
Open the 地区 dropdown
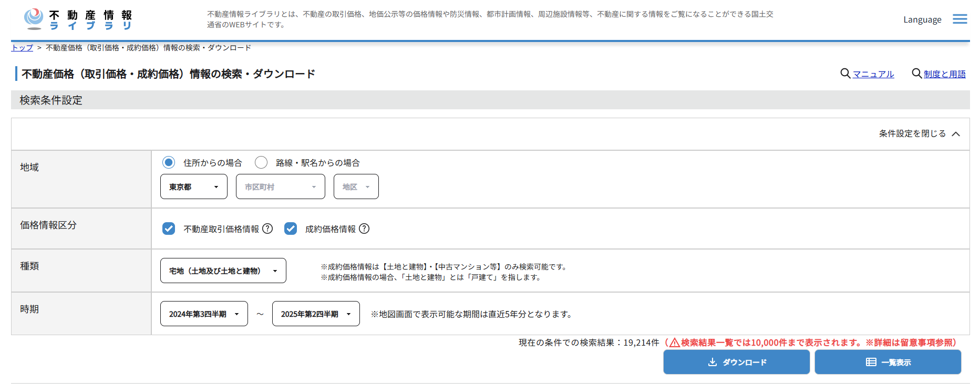point(356,186)
